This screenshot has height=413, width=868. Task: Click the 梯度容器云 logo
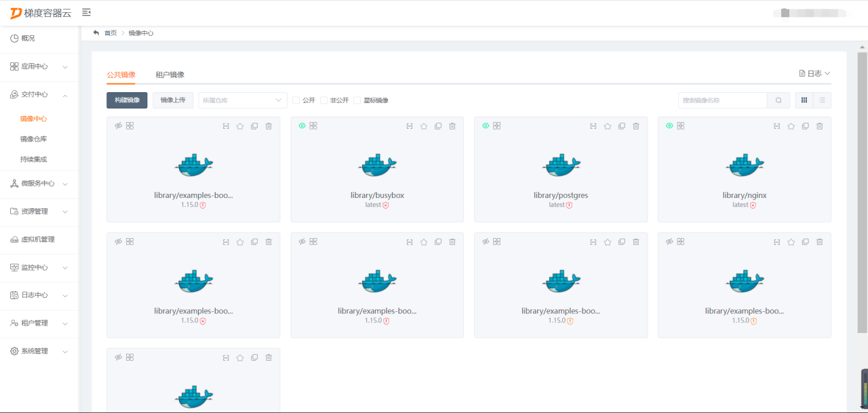(41, 13)
